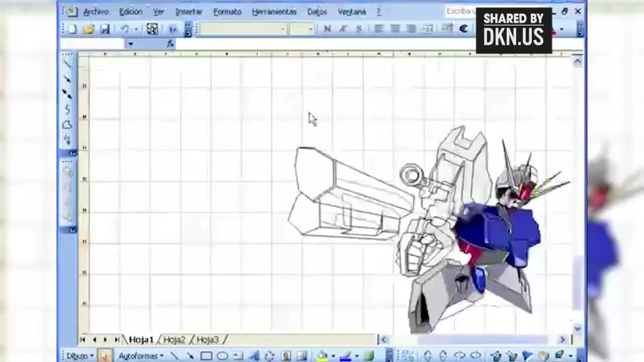Select the Arrow tool in left toolbar
Image resolution: width=644 pixels, height=362 pixels.
67,78
